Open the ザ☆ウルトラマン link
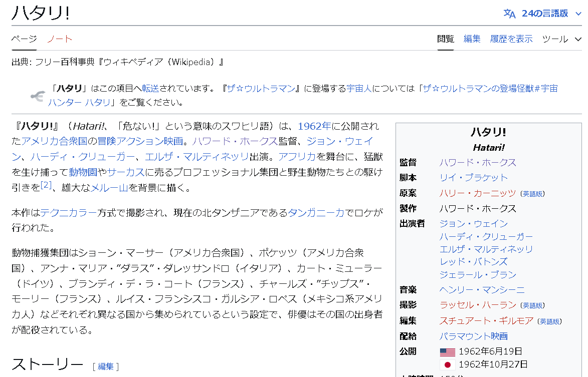 point(261,88)
